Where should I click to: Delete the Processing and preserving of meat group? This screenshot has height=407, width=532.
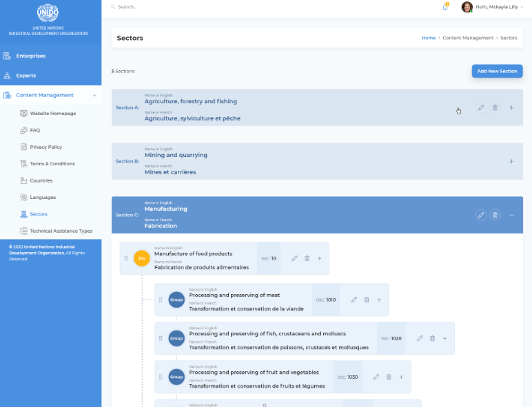click(367, 300)
